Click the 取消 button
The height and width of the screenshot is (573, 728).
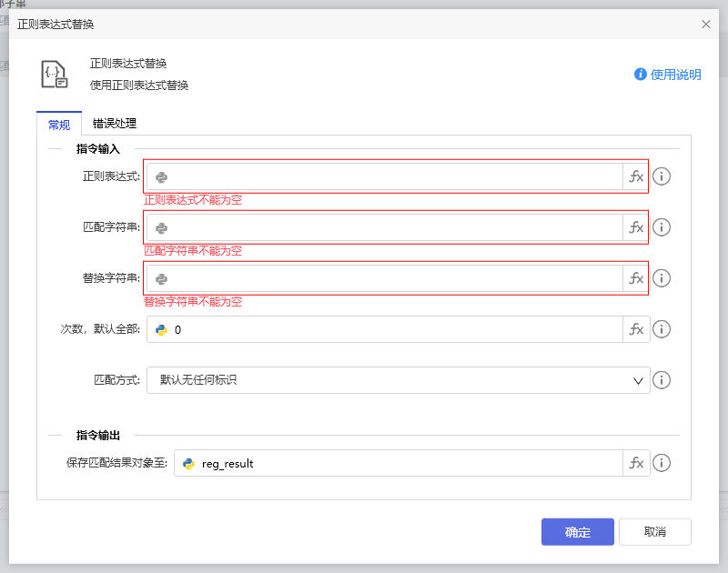(654, 531)
